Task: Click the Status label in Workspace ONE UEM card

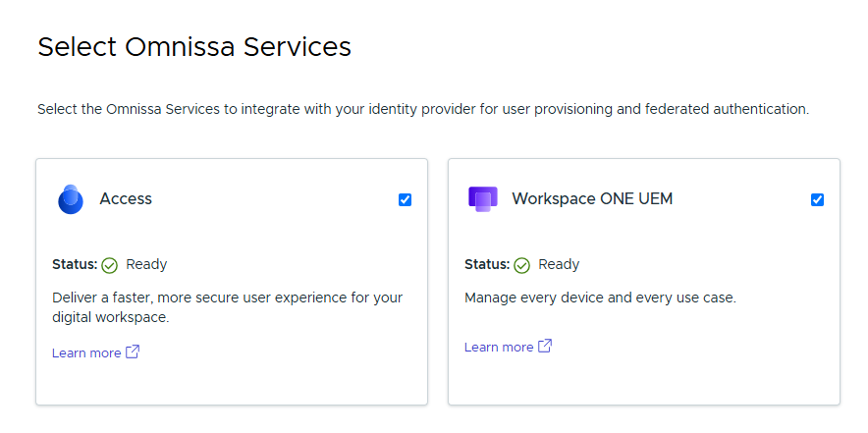Action: 487,264
